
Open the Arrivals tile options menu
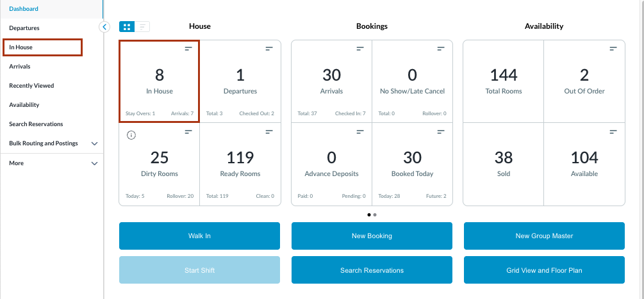click(x=360, y=49)
